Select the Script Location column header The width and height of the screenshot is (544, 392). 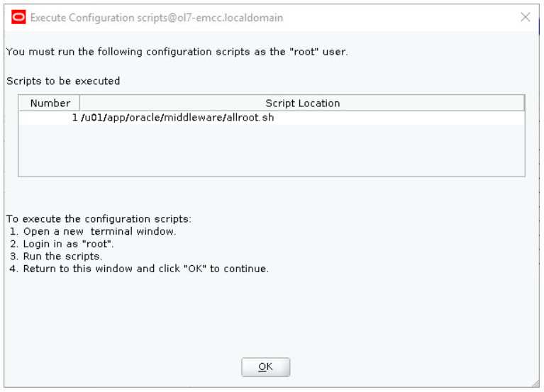click(302, 103)
